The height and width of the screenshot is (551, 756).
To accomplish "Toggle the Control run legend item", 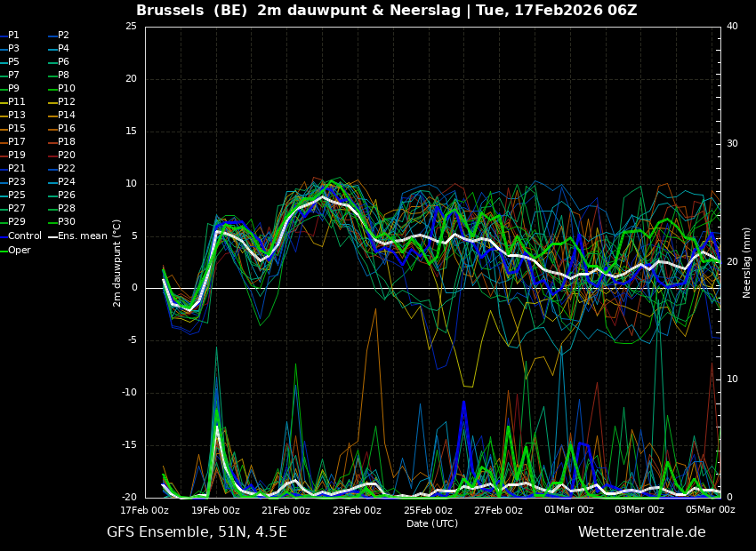I will click(x=24, y=236).
